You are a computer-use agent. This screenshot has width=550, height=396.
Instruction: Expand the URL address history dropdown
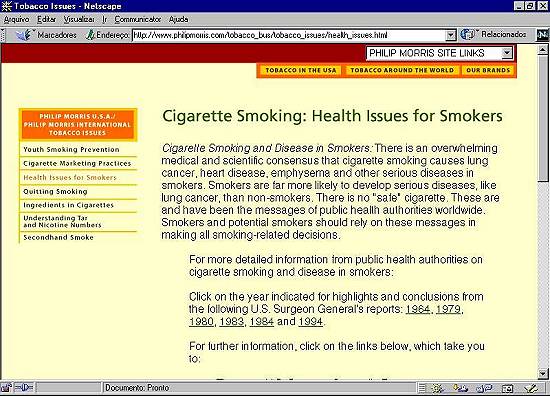pyautogui.click(x=450, y=35)
